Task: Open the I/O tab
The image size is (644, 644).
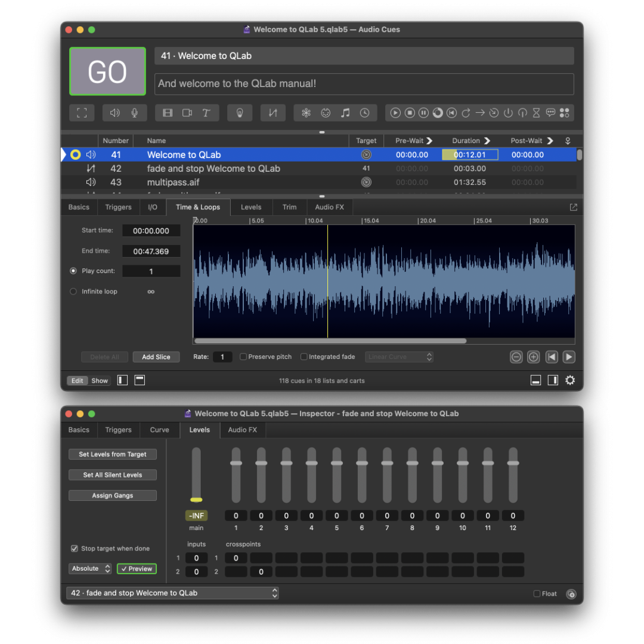Action: pyautogui.click(x=153, y=207)
